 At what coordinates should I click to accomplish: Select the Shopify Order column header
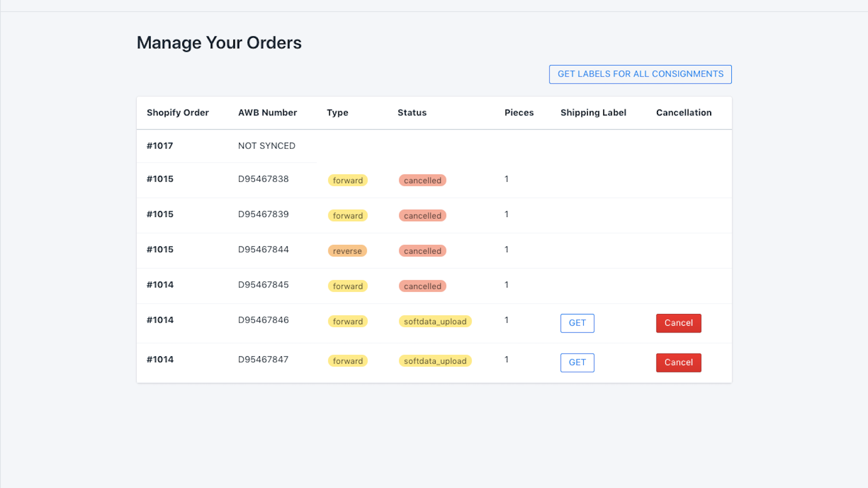(x=178, y=113)
